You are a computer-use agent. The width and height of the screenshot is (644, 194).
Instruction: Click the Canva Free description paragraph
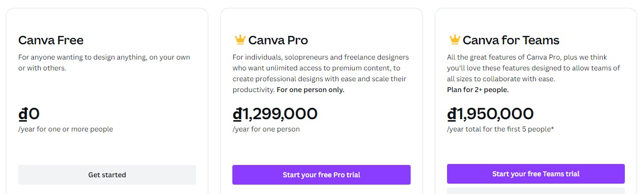tap(104, 63)
